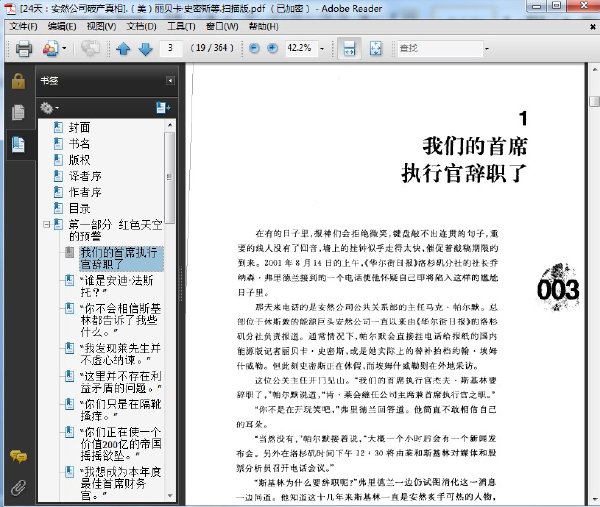Screen dimensions: 600x507
Task: Zoom out with the minus button
Action: [254, 48]
